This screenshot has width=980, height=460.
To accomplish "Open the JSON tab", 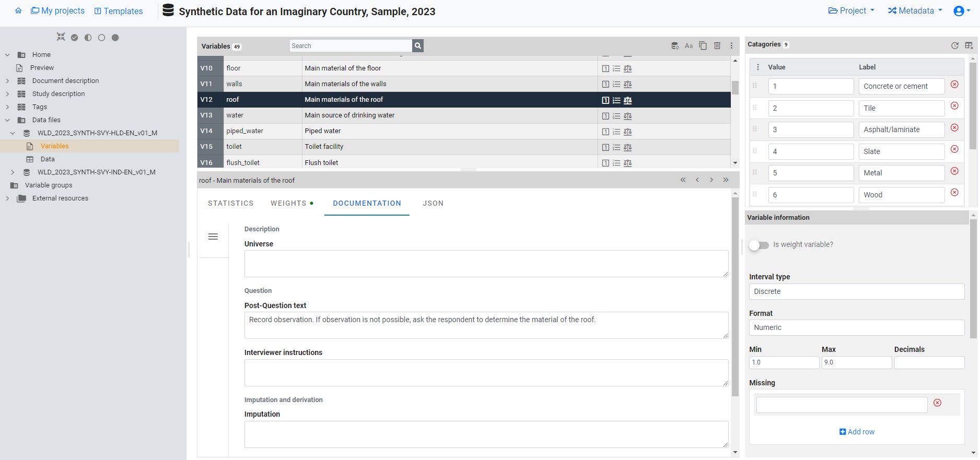I will (433, 204).
